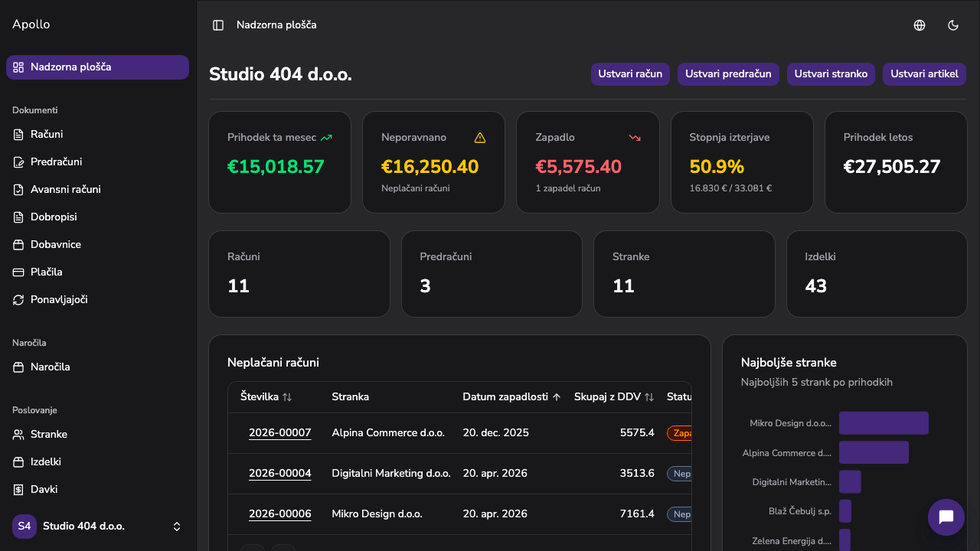Viewport: 980px width, 551px height.
Task: Sort table by Številka column
Action: tap(266, 397)
